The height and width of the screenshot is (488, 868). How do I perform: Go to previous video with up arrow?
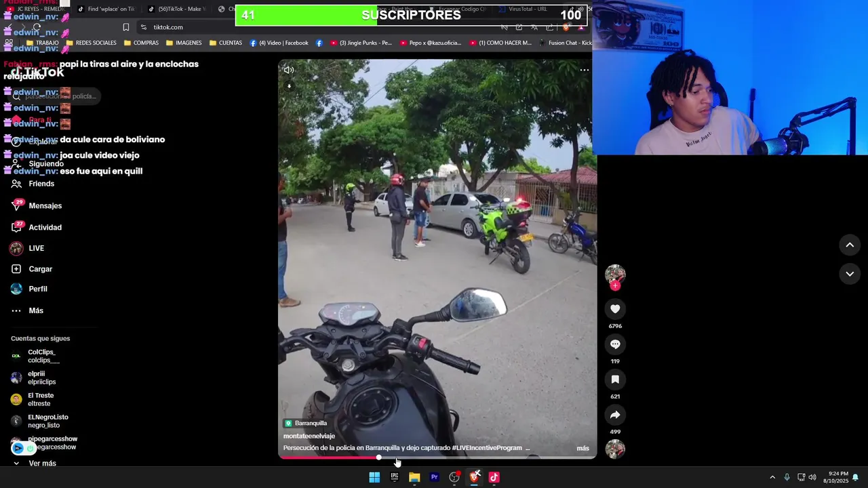pos(850,245)
